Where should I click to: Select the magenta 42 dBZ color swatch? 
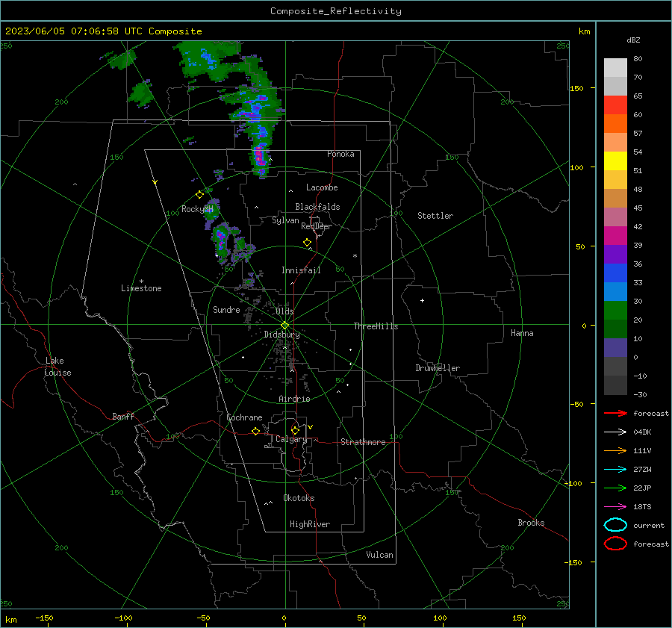[615, 235]
